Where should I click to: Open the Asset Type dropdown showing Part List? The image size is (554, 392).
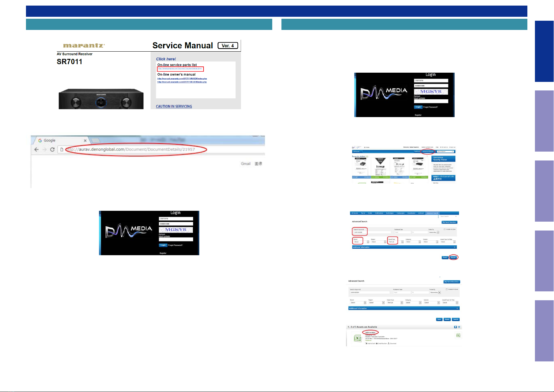click(x=402, y=242)
